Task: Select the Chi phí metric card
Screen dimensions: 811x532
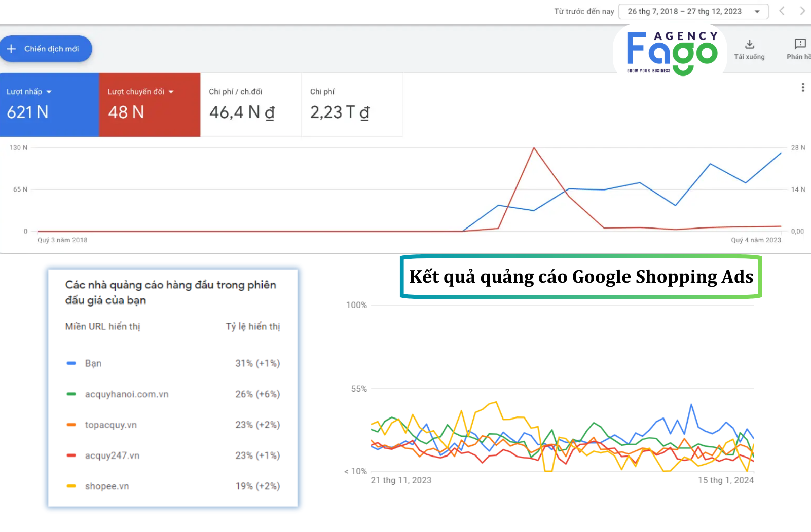Action: click(x=352, y=105)
